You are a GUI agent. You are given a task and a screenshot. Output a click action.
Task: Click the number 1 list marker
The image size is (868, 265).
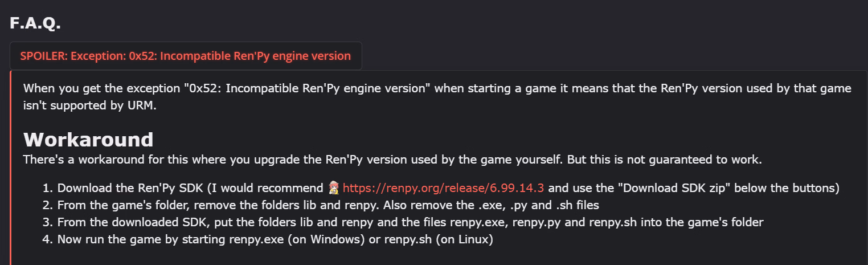click(x=47, y=188)
